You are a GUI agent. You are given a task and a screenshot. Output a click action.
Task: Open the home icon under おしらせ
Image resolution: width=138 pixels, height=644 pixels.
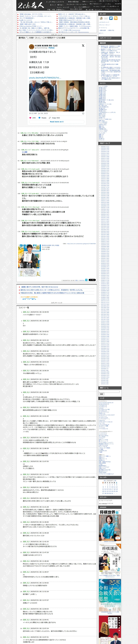(x=101, y=18)
